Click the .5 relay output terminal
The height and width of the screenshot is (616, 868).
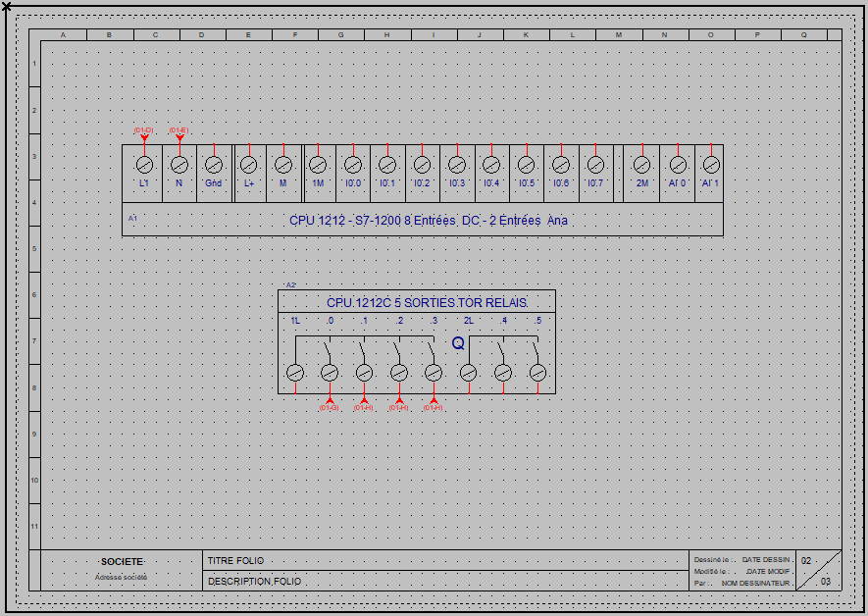pos(537,373)
